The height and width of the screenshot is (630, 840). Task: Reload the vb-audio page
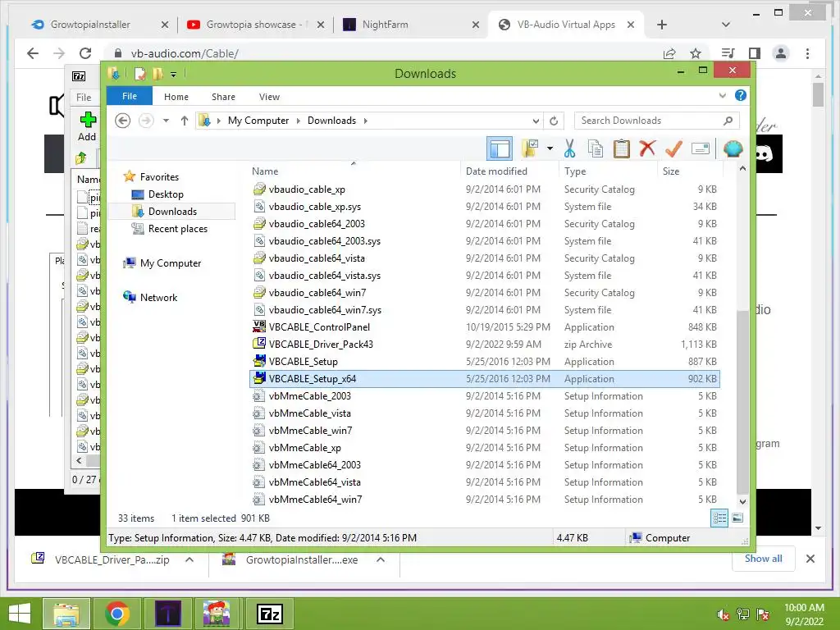pyautogui.click(x=85, y=53)
